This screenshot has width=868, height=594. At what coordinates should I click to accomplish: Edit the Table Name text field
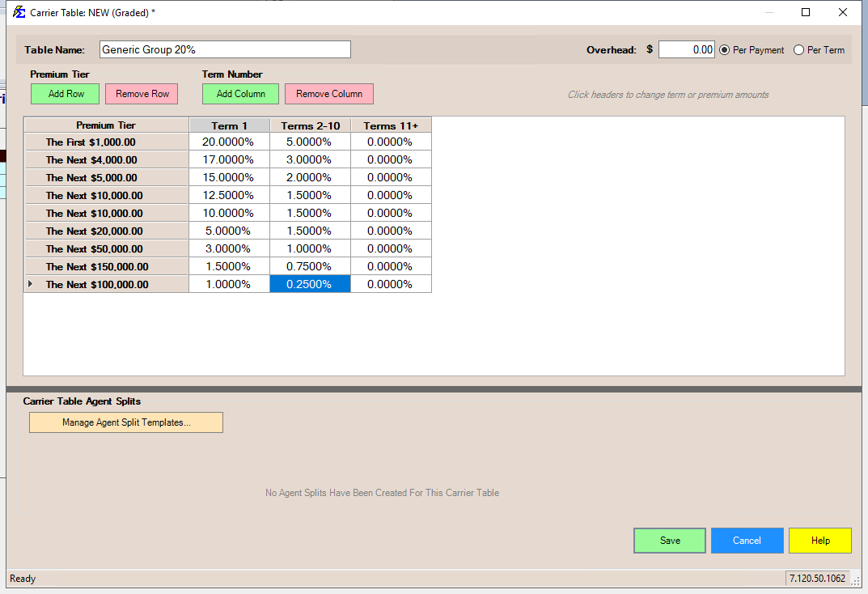pos(225,50)
